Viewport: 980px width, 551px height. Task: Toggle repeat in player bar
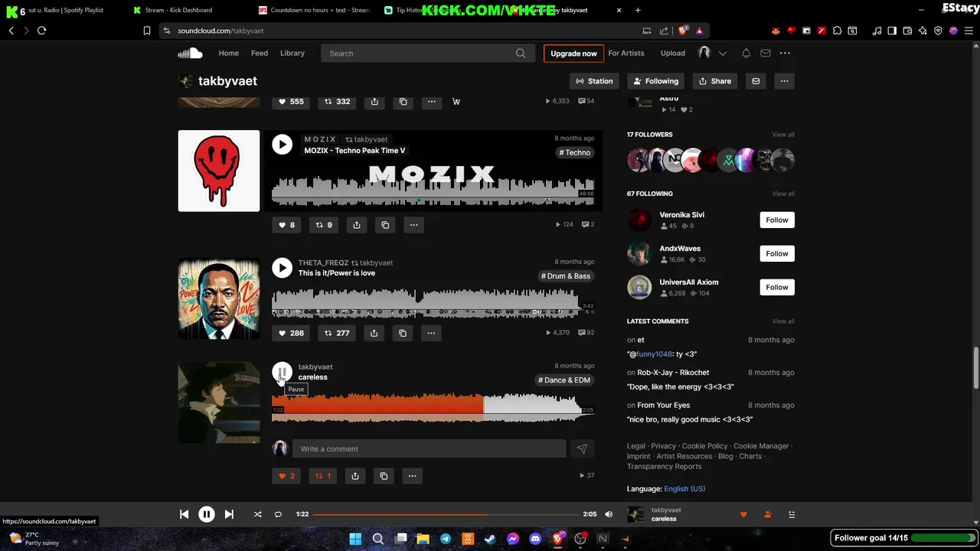[x=278, y=514]
